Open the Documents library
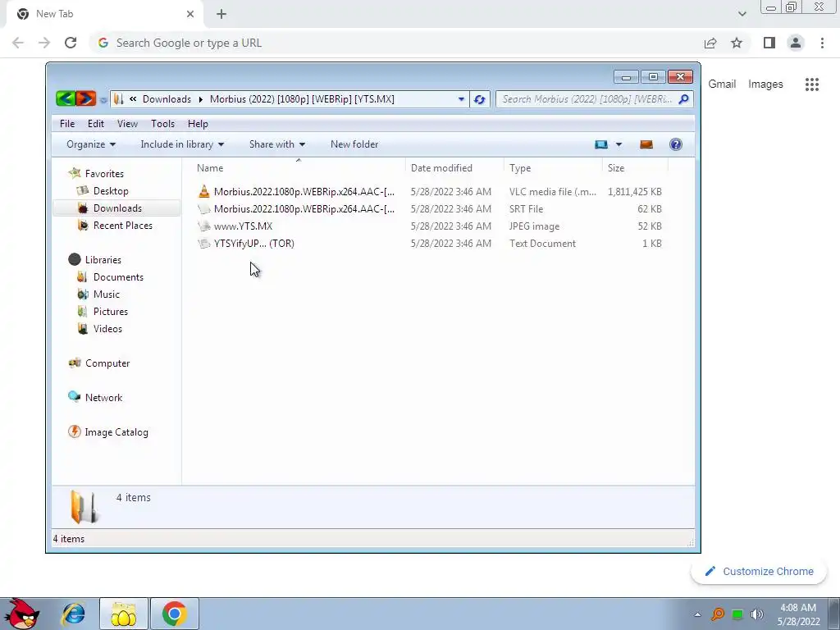 [x=118, y=277]
